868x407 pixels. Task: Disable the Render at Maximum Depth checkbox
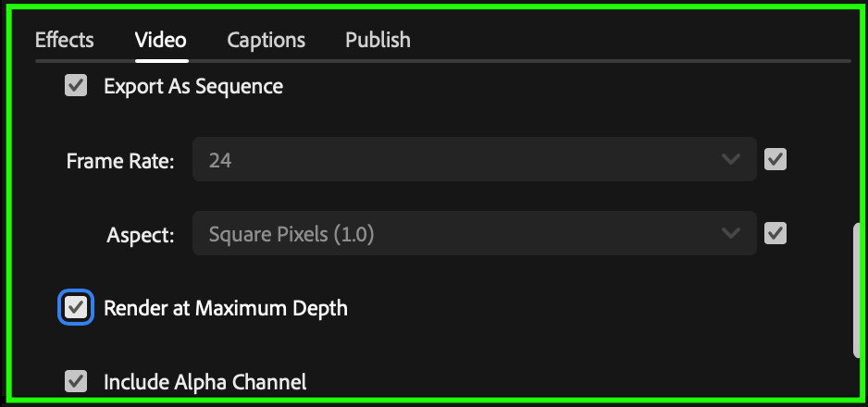pos(76,307)
